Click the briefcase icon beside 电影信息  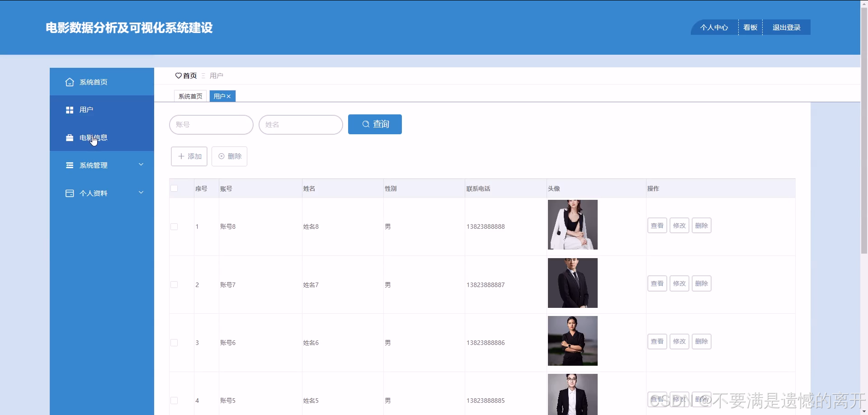point(70,138)
